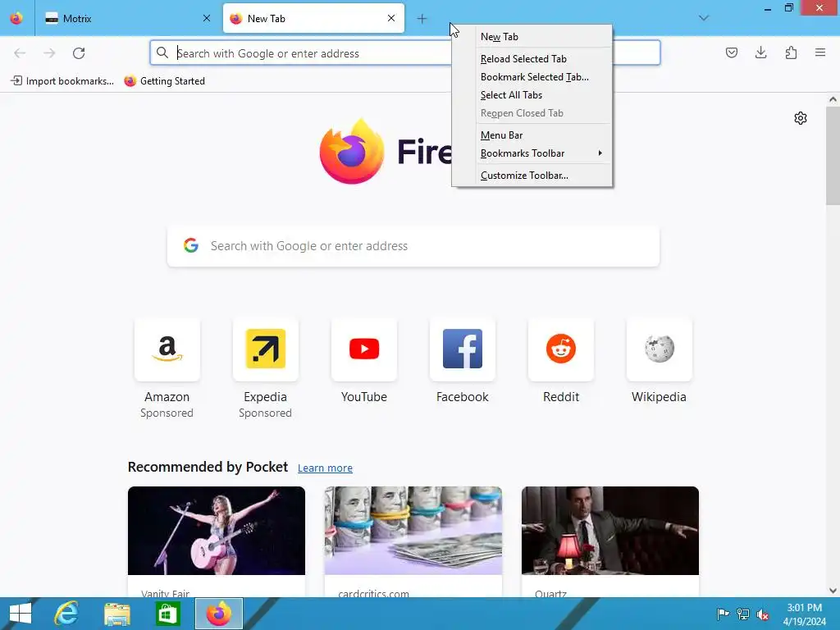Open the Downloads panel
This screenshot has width=840, height=630.
point(760,52)
